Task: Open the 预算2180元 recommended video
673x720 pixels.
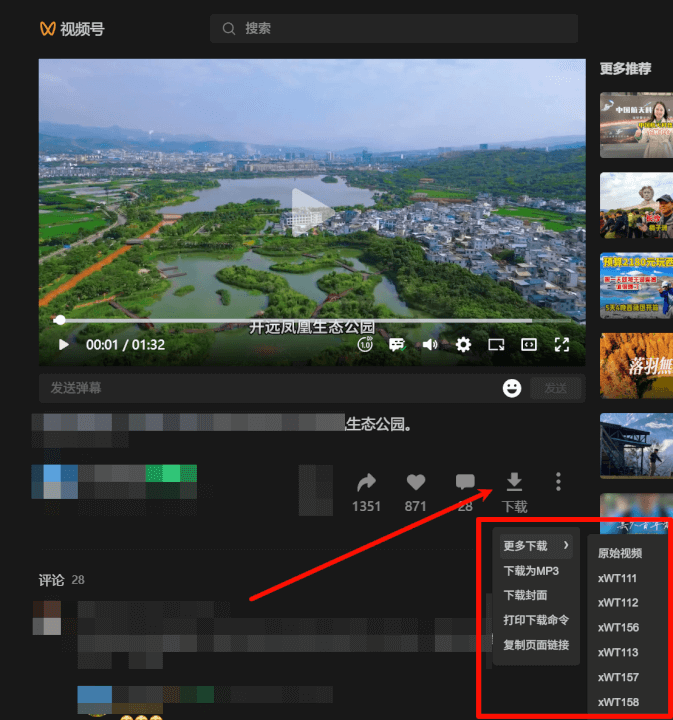Action: click(x=636, y=286)
